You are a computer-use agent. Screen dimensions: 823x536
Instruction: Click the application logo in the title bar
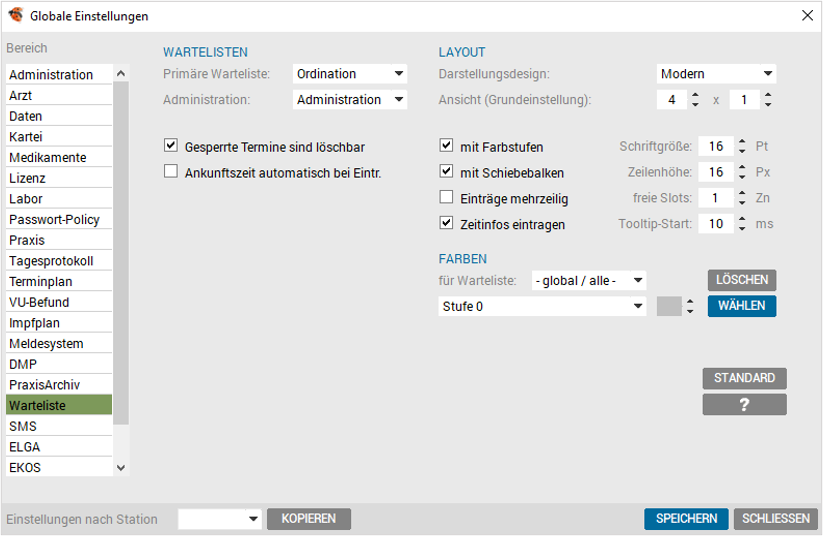click(16, 15)
